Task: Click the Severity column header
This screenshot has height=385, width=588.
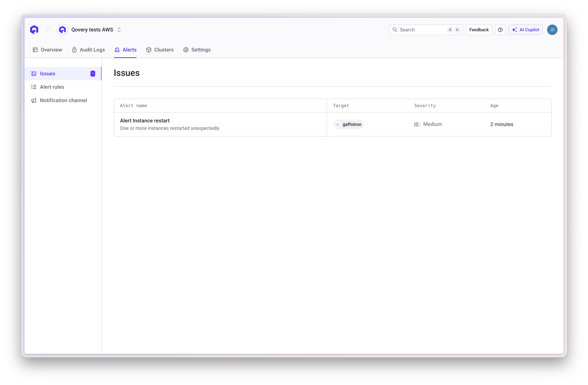Action: [425, 106]
